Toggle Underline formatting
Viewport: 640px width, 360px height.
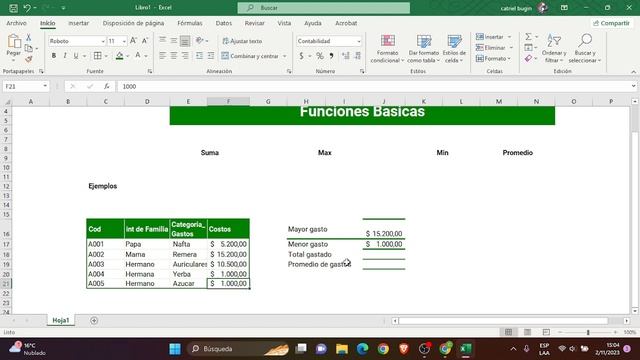coord(76,56)
